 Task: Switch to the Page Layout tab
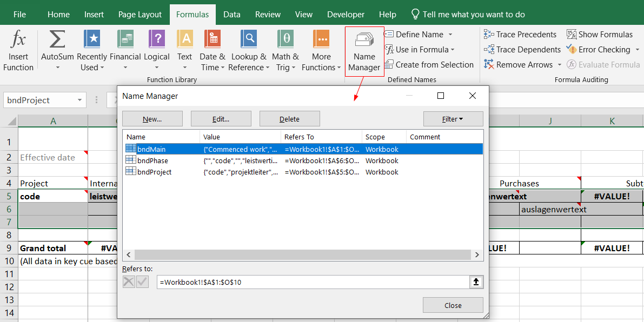(141, 15)
